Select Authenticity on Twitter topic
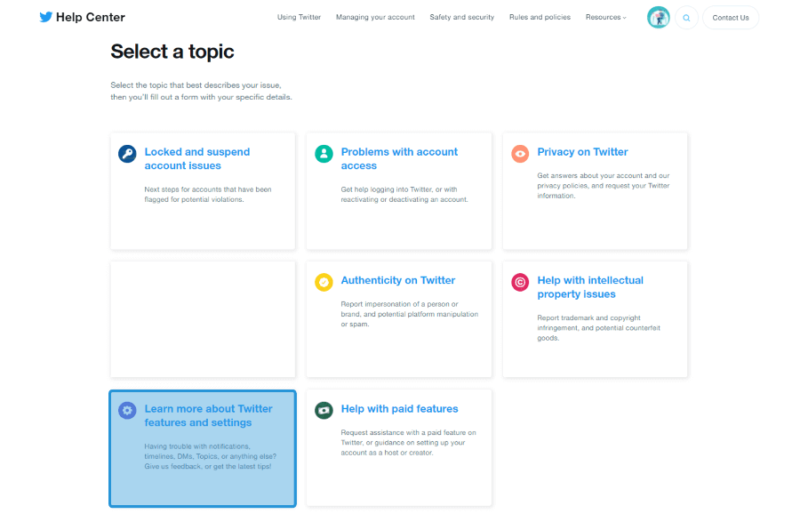800x522 pixels. (x=398, y=280)
